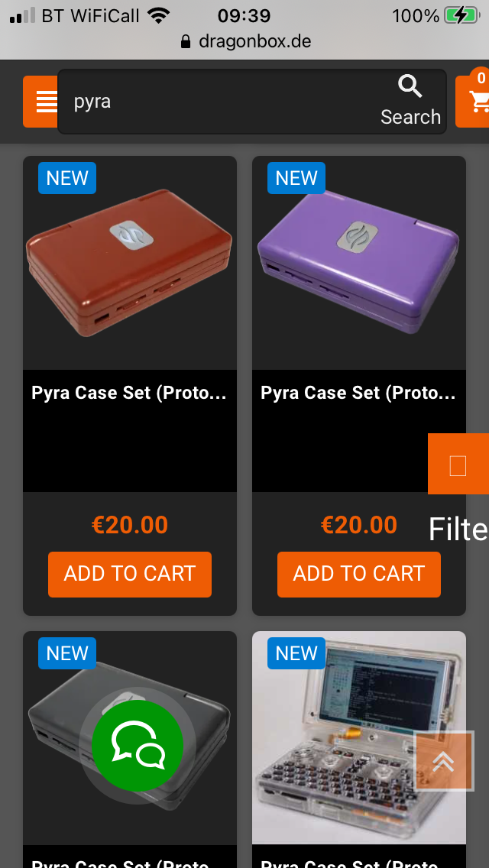Viewport: 489px width, 868px height.
Task: Tap the magnifier Search icon
Action: coord(410,87)
